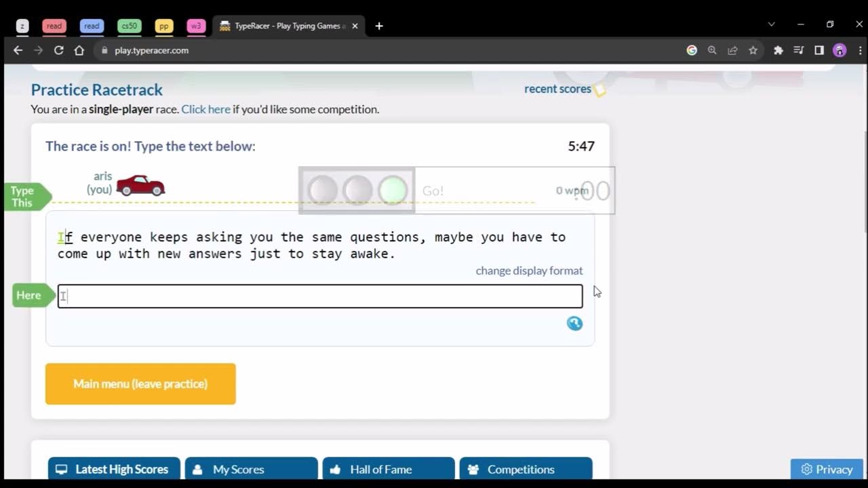Expand the tab search chevron

tap(771, 24)
